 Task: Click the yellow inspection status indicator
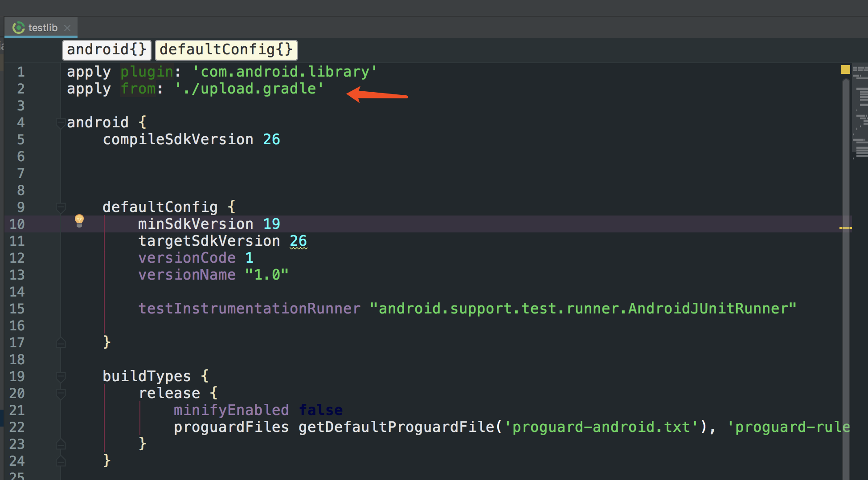tap(845, 69)
